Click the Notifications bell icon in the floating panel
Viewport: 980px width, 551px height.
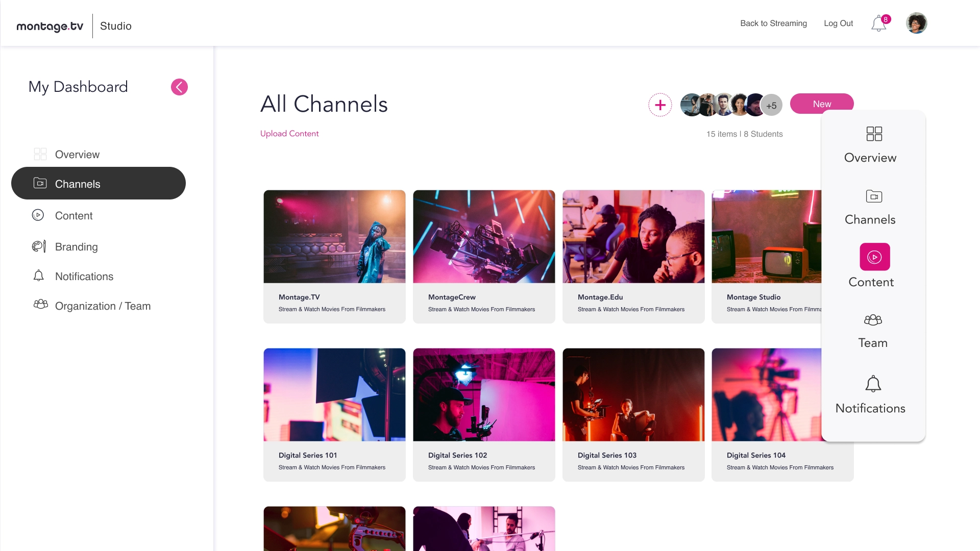(x=873, y=384)
